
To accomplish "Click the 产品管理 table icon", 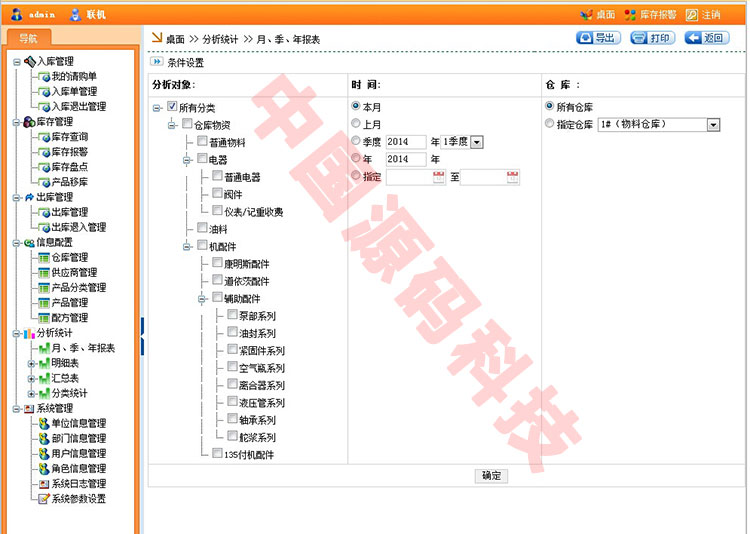I will [x=44, y=303].
